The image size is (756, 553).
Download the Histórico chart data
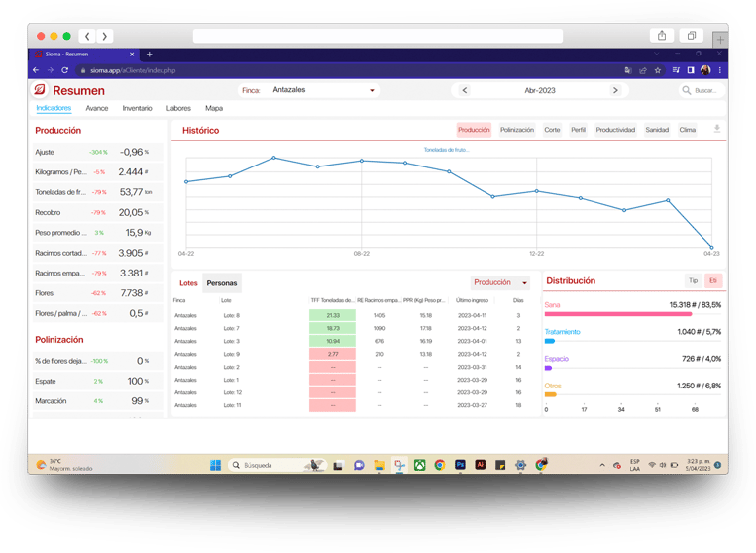point(717,128)
